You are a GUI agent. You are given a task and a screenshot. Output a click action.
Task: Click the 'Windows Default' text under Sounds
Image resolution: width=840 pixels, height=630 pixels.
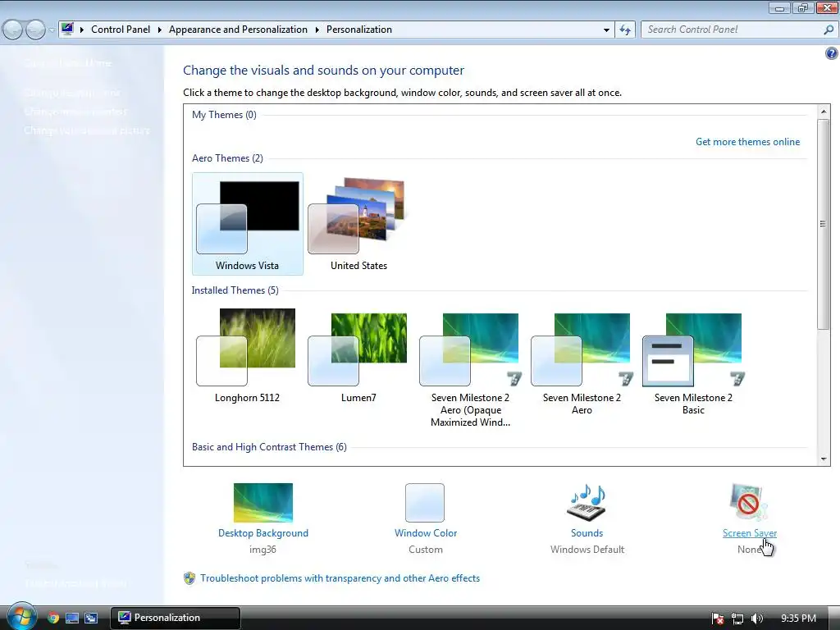click(x=587, y=549)
